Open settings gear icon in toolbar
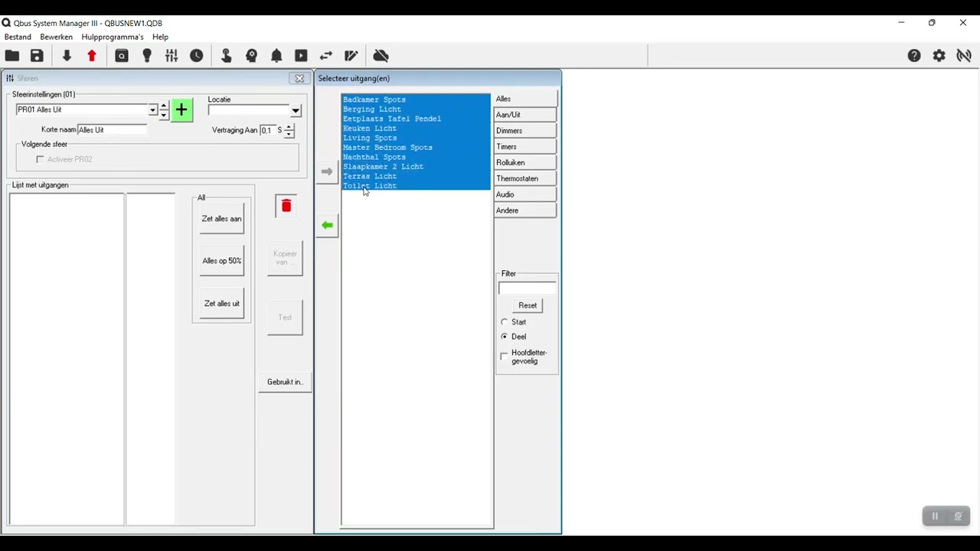 tap(939, 56)
